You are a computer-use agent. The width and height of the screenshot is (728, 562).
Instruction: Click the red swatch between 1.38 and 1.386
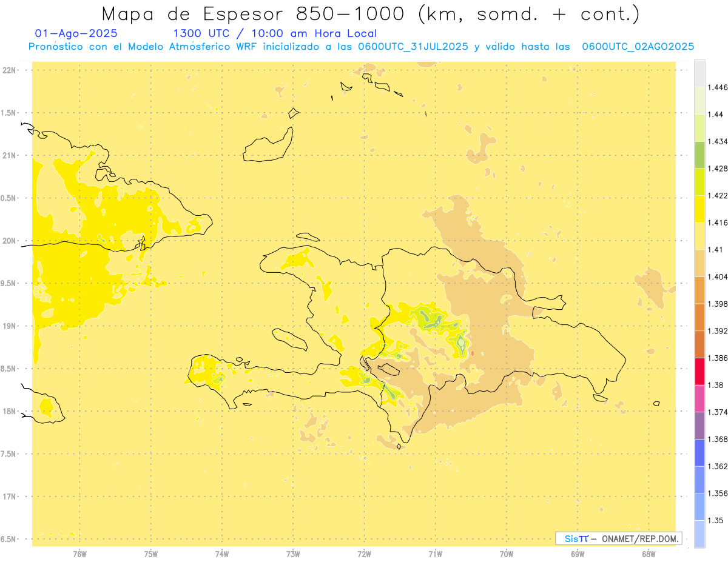click(x=699, y=371)
